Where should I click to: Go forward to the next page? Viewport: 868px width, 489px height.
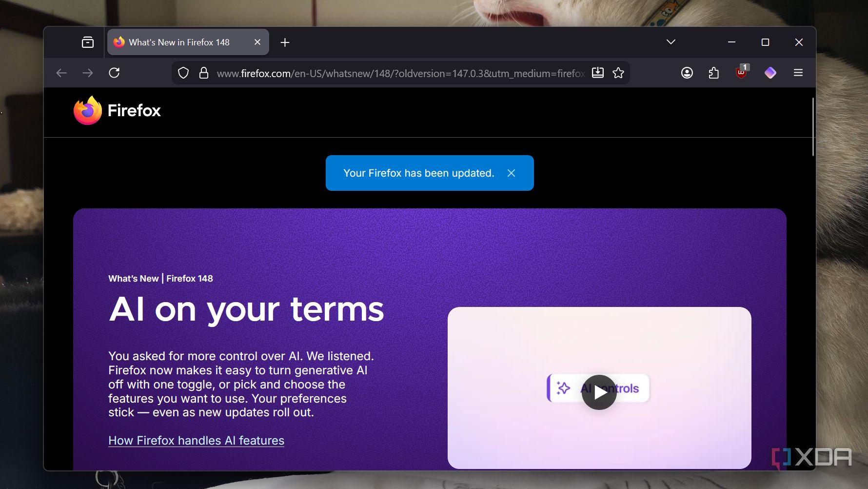pyautogui.click(x=88, y=73)
